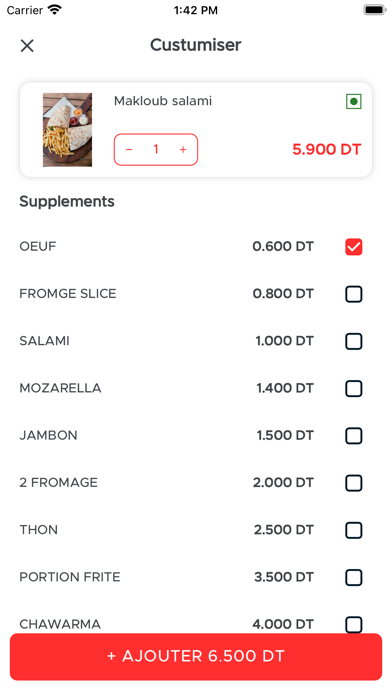
Task: Tick the MOZARELLA checkbox
Action: tap(354, 389)
